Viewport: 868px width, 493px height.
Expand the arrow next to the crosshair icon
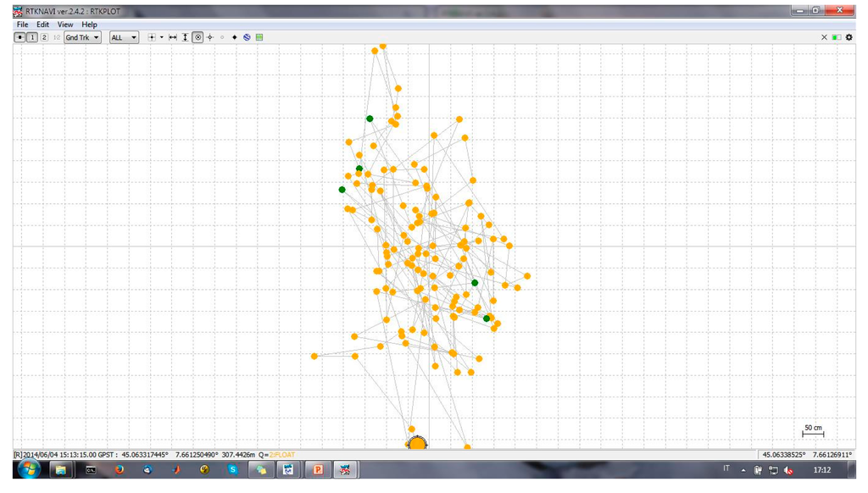(162, 37)
